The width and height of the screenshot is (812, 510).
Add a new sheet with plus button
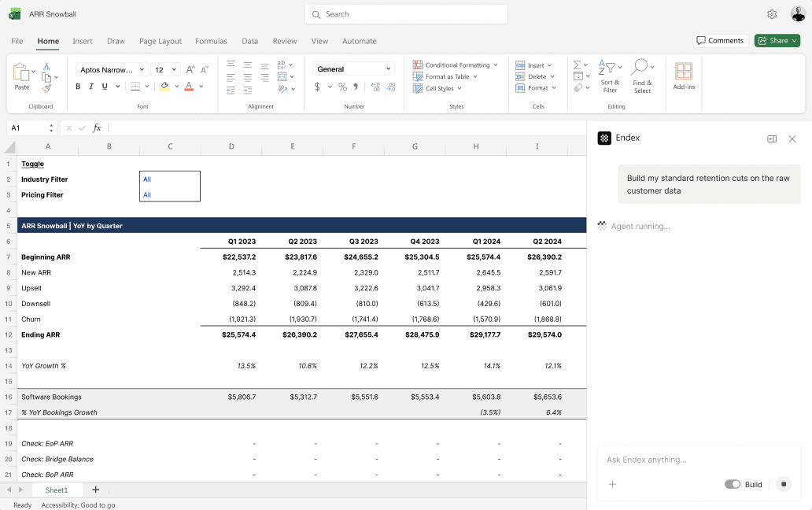tap(95, 490)
